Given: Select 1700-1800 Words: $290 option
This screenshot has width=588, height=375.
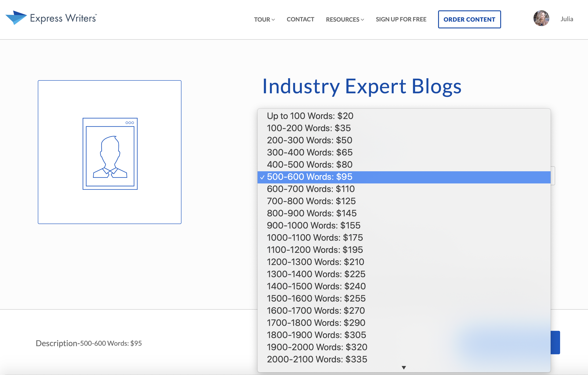Looking at the screenshot, I should click(x=404, y=323).
